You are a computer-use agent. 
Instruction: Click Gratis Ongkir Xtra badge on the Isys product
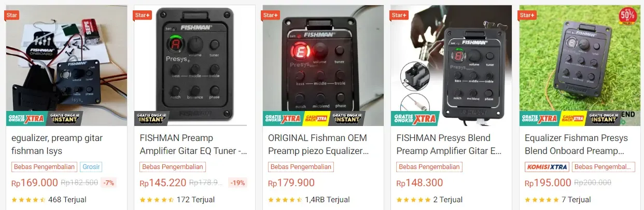tap(26, 118)
